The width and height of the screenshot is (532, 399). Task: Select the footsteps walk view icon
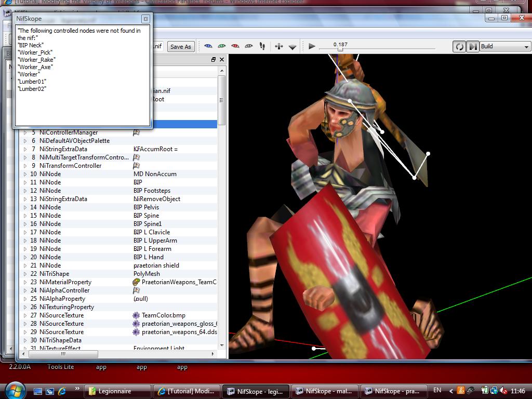click(x=262, y=46)
